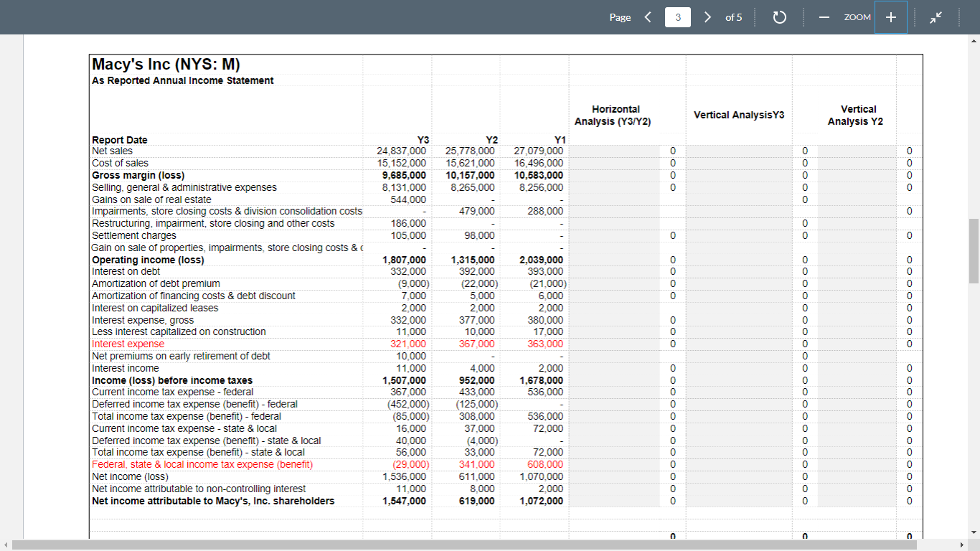
Task: Click "Net income attributable to non-controlling interest"
Action: coord(199,489)
